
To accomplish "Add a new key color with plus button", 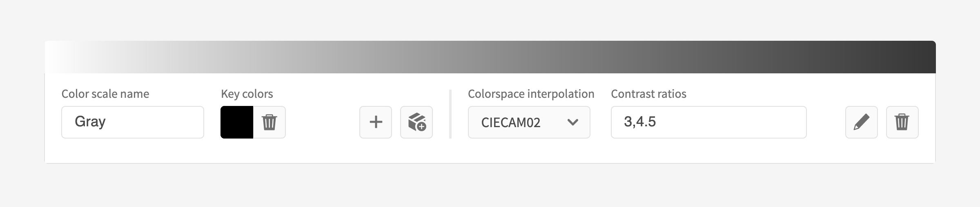I will pyautogui.click(x=376, y=122).
